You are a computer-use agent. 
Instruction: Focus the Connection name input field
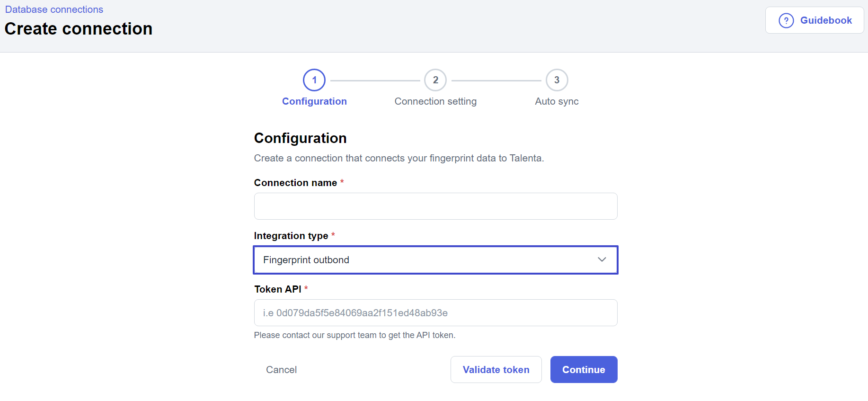tap(435, 206)
